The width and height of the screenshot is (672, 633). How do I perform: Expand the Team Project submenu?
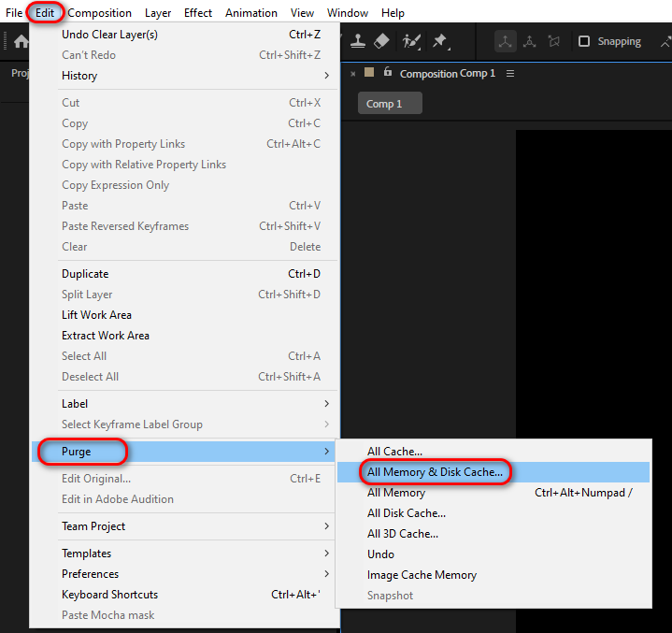click(x=185, y=526)
